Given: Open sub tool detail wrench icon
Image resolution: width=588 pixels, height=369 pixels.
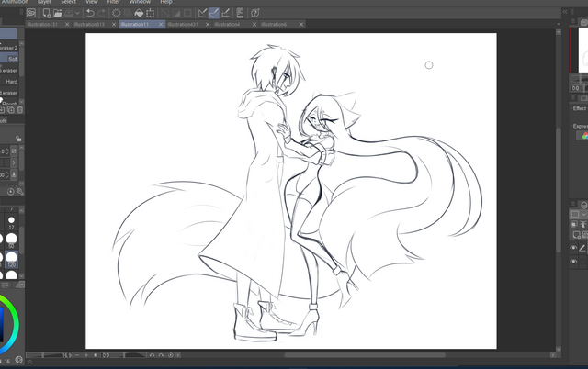Looking at the screenshot, I should point(20,192).
